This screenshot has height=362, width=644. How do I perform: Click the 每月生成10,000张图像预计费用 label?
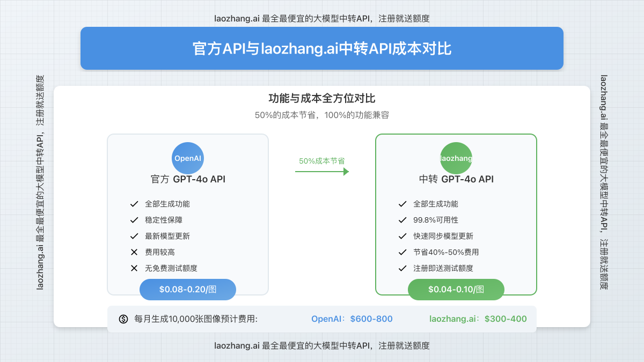pos(196,319)
